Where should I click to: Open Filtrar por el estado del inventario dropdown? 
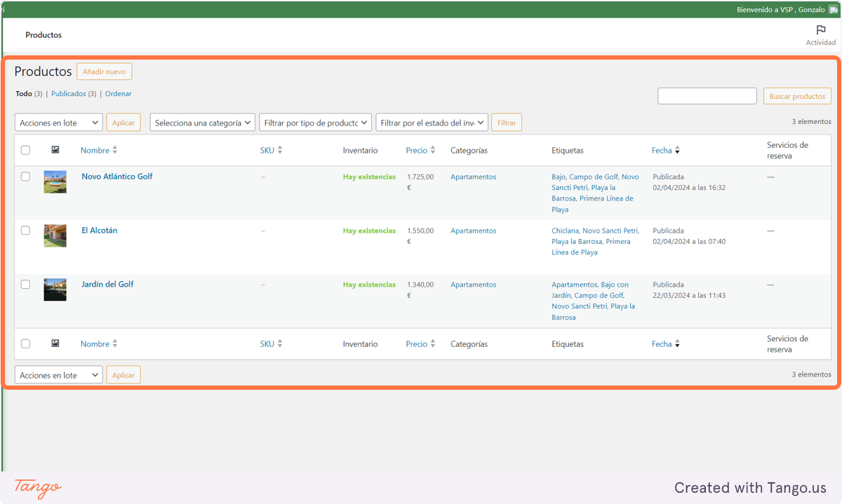(432, 123)
